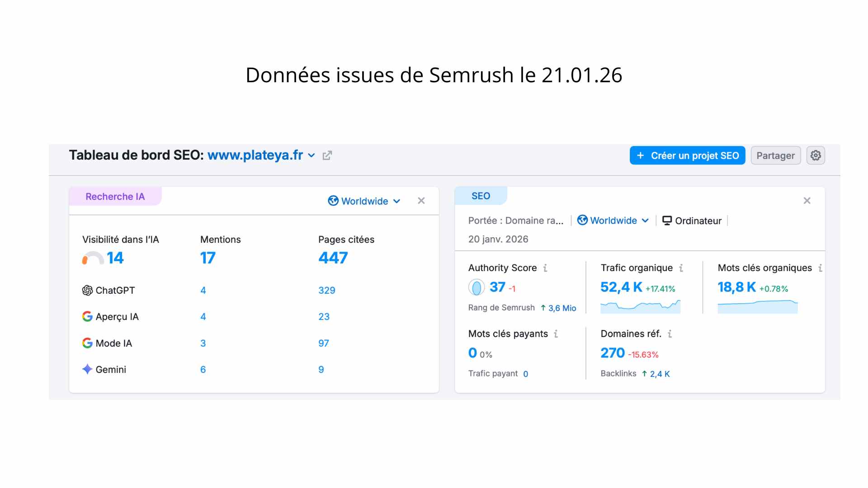Click the ChatGPT logo icon
The width and height of the screenshot is (868, 488).
[87, 291]
